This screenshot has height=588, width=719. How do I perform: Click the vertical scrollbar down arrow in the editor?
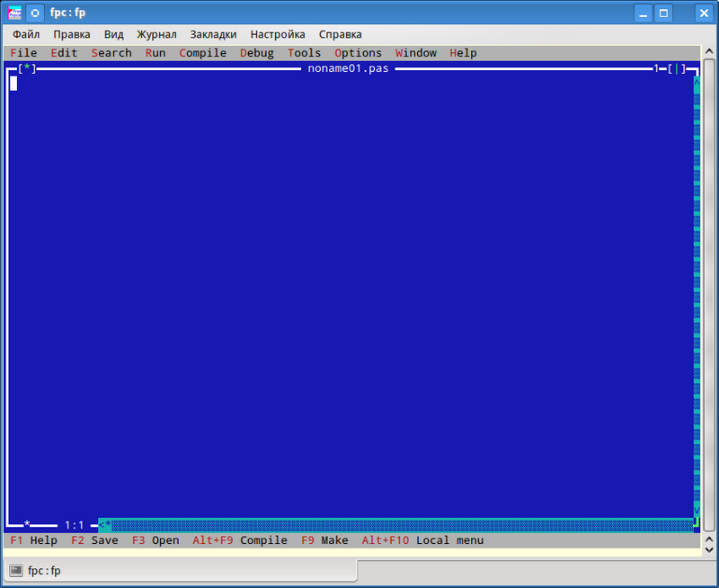point(697,511)
